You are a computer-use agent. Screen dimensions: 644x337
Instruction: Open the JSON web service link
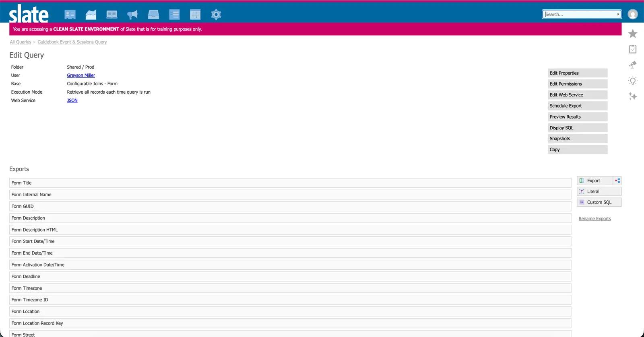(72, 101)
